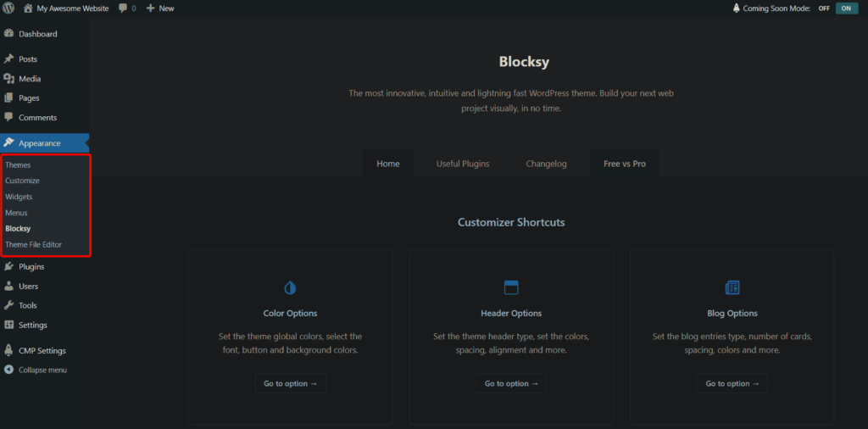Open the Appearance menu label
Image resolution: width=868 pixels, height=429 pixels.
tap(40, 142)
